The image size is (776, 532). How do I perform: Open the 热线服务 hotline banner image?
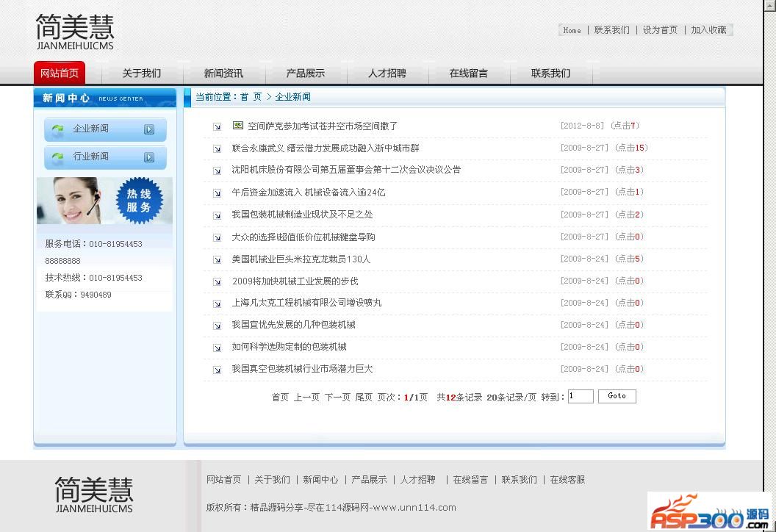(104, 201)
